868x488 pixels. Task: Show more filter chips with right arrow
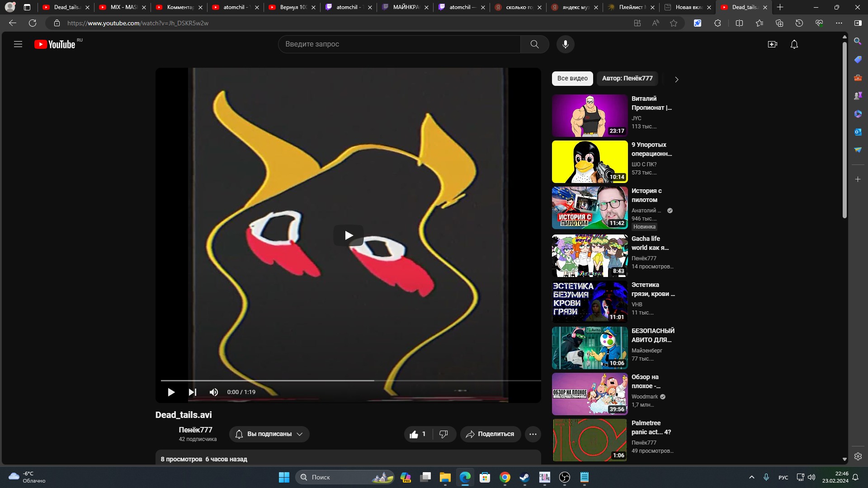pyautogui.click(x=676, y=79)
